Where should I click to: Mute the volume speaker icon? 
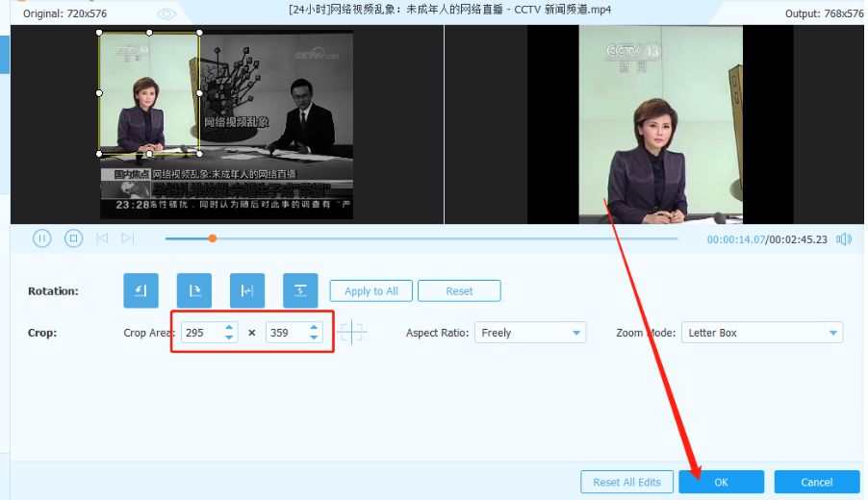(844, 239)
